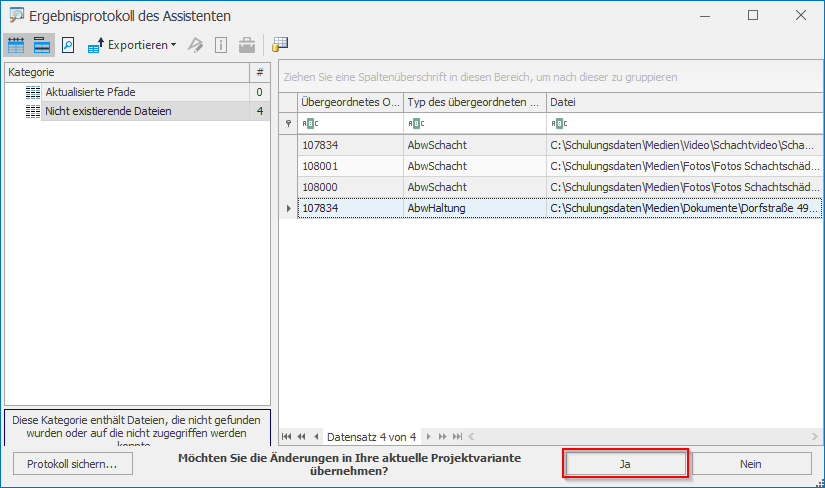Confirm changes with the Ja button
This screenshot has height=488, width=825.
(625, 464)
